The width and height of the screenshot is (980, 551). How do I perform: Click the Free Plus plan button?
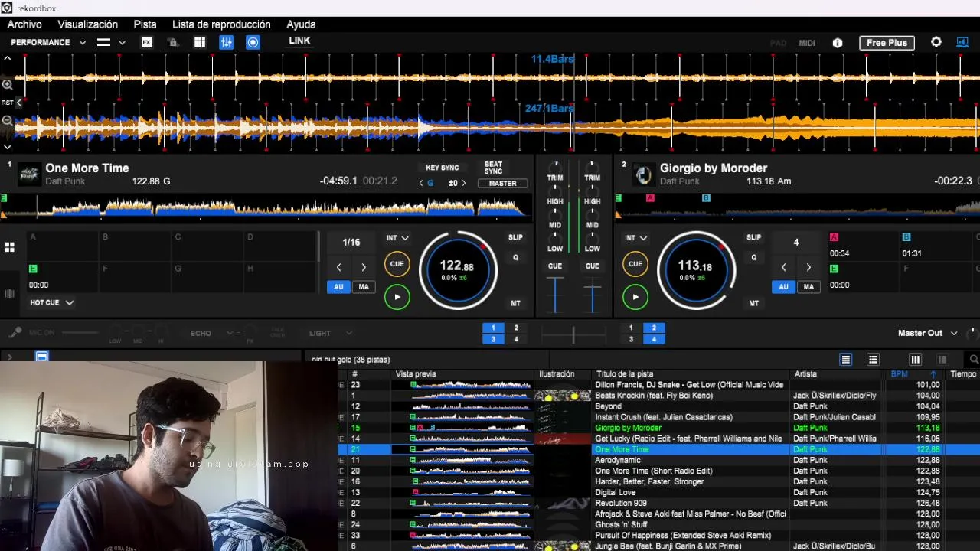[x=887, y=43]
